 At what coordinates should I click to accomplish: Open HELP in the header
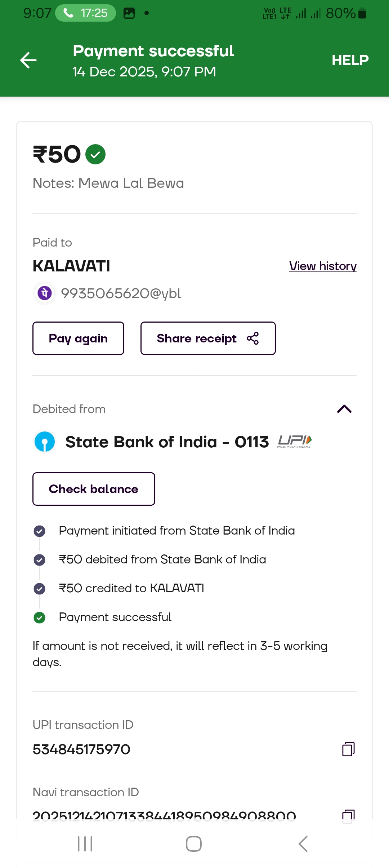350,60
